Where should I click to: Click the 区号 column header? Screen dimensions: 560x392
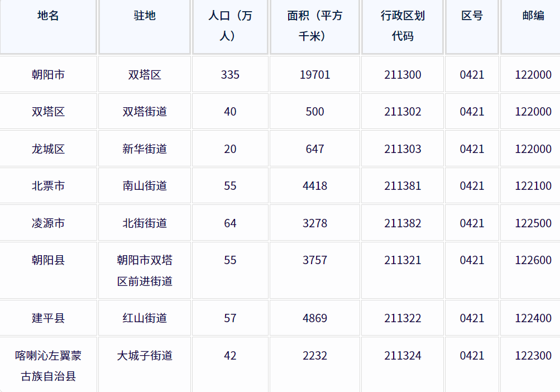(x=472, y=26)
